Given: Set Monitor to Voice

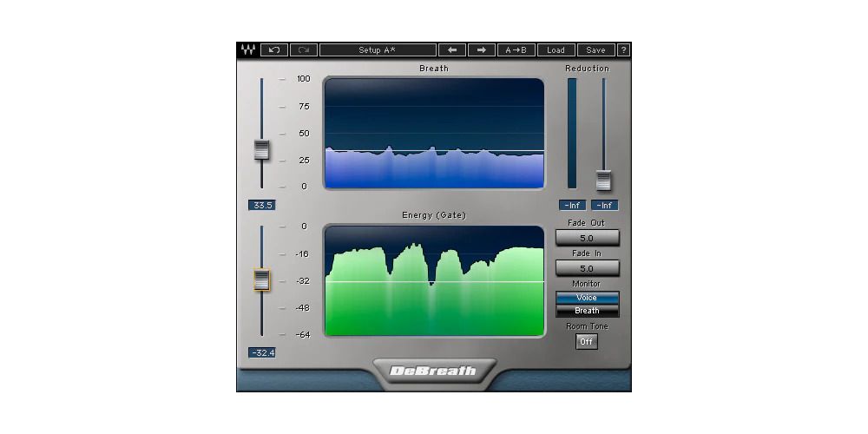Looking at the screenshot, I should pos(587,298).
